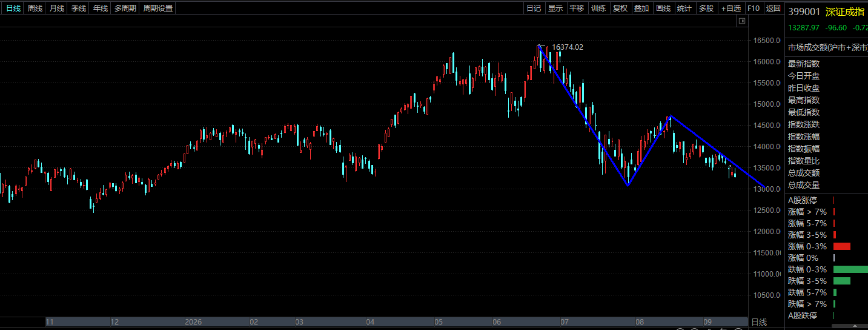
Task: Select the 跌幅 > 7% row label
Action: tap(807, 304)
